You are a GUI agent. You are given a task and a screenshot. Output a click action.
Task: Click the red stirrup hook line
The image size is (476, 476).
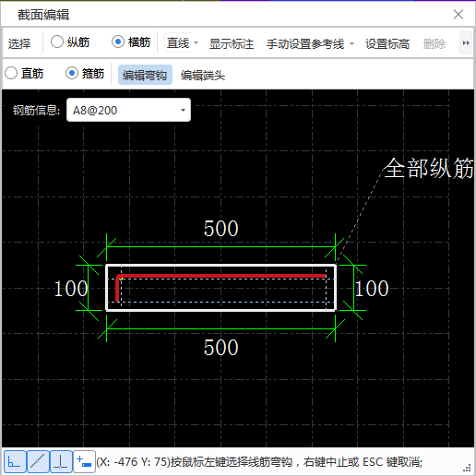(x=221, y=276)
